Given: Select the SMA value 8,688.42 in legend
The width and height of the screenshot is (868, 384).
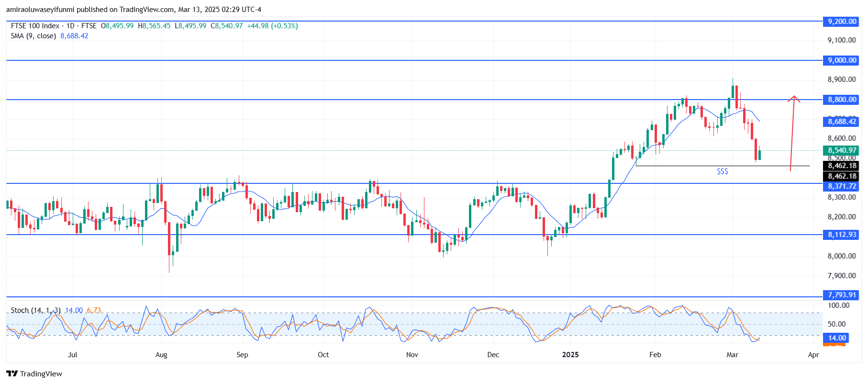Looking at the screenshot, I should (74, 36).
